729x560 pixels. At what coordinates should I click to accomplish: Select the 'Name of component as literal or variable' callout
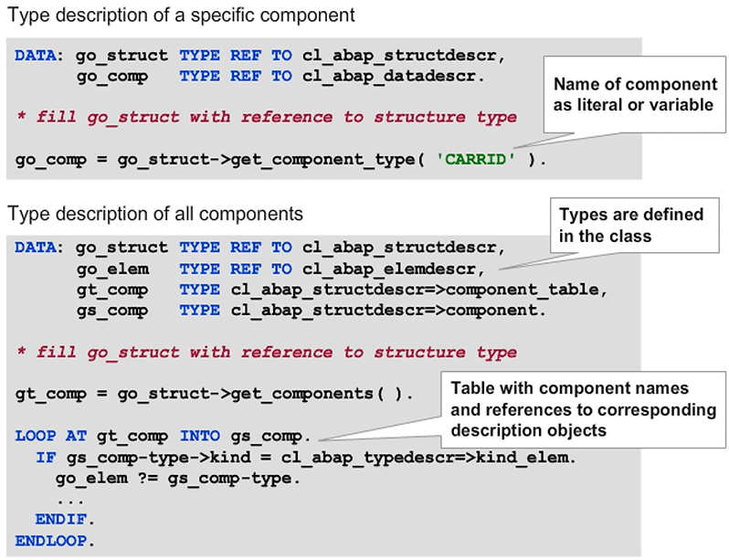pos(635,94)
